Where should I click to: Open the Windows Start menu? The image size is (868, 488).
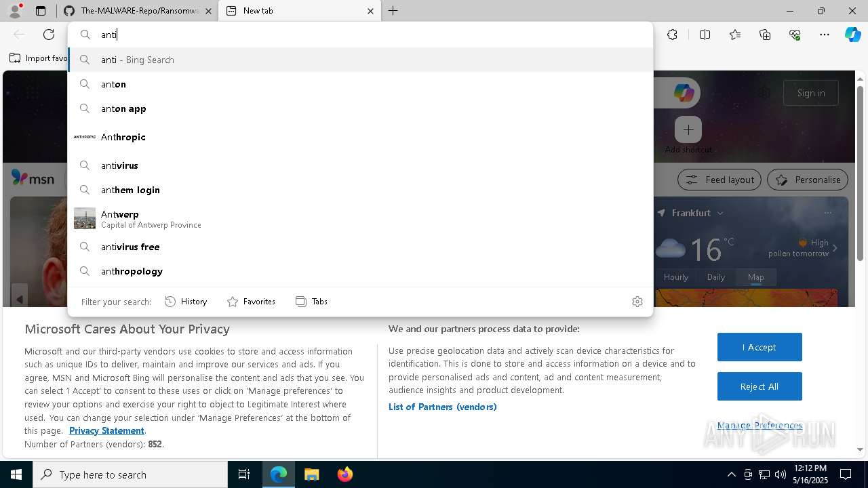16,474
